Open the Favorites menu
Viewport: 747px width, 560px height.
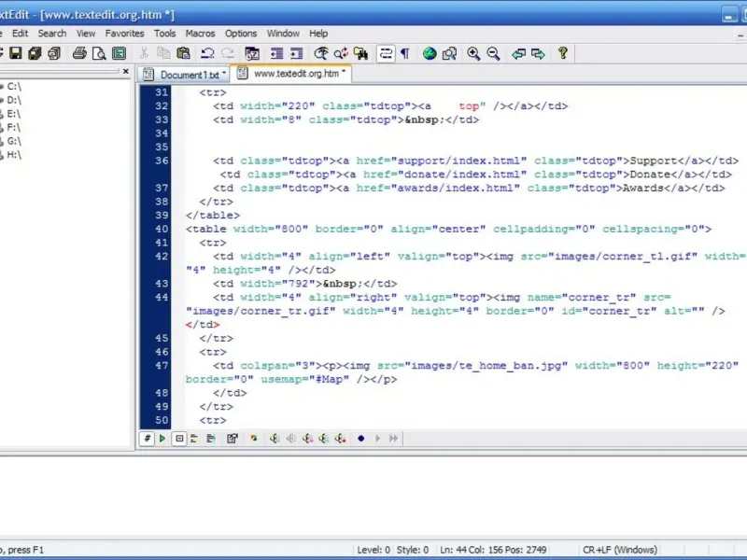[x=125, y=34]
